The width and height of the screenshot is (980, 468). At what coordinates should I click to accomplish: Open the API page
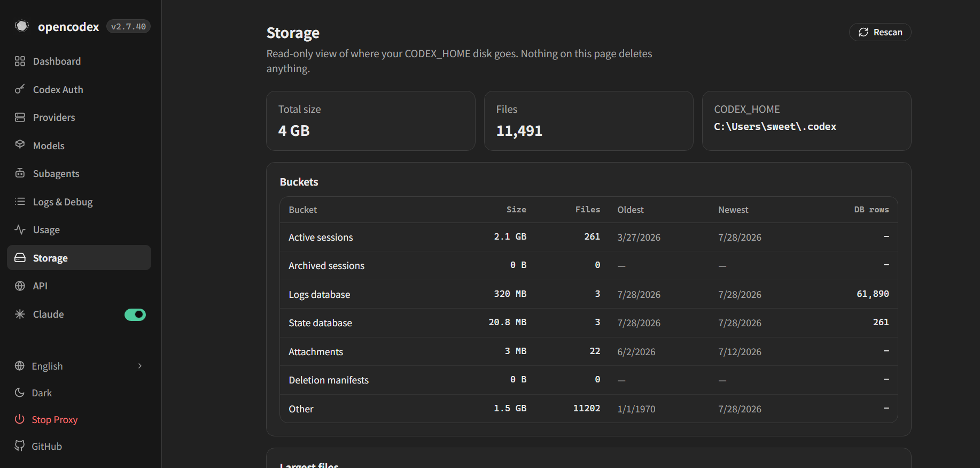(x=79, y=286)
